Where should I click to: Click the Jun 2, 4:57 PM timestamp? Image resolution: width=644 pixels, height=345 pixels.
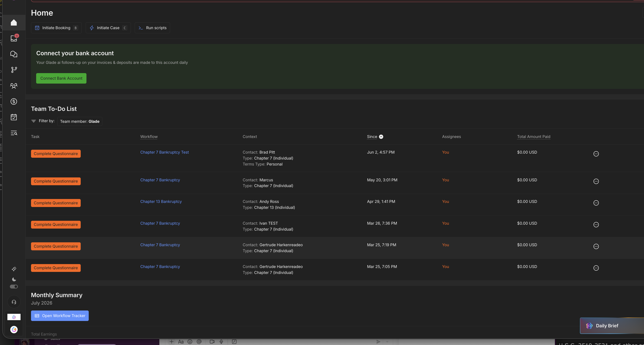click(x=381, y=152)
